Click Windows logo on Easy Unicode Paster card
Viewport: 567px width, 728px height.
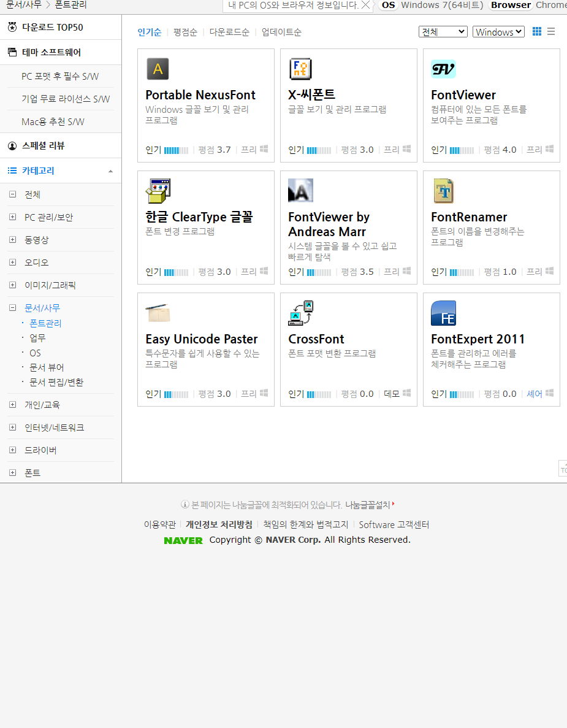[264, 393]
